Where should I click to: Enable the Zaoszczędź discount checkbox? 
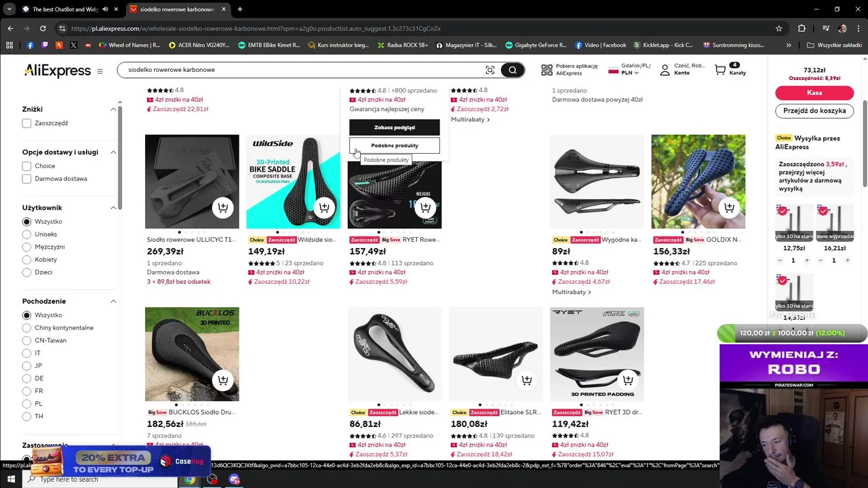click(26, 123)
